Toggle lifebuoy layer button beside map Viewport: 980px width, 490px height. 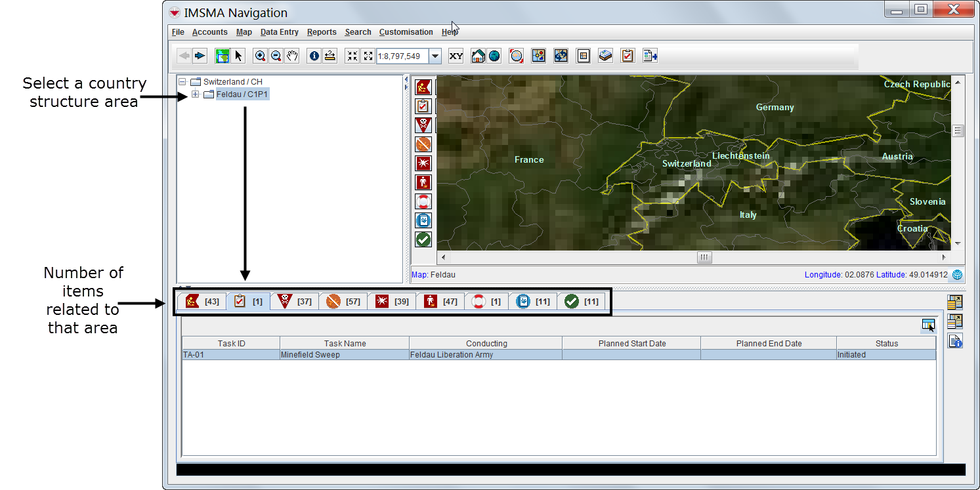click(x=423, y=201)
